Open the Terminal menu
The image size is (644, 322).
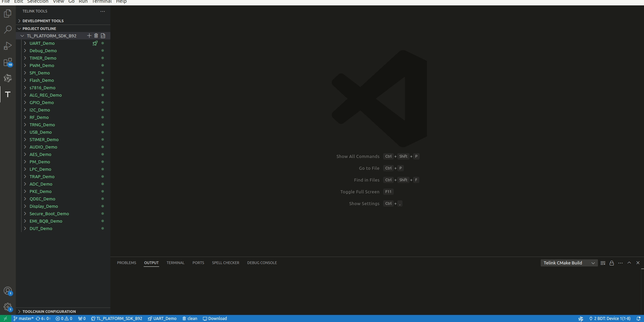(102, 2)
